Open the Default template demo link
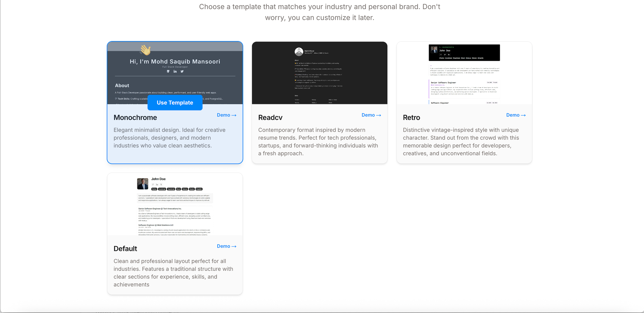This screenshot has height=313, width=644. pyautogui.click(x=226, y=246)
